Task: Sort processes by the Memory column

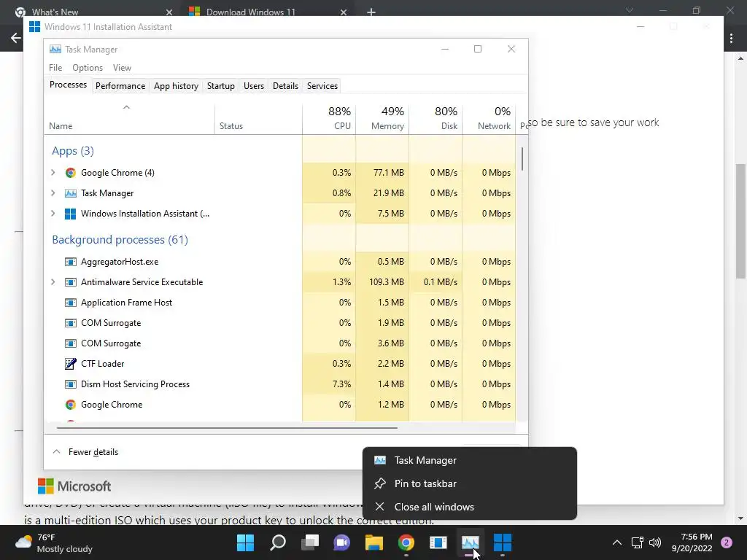Action: tap(382, 119)
